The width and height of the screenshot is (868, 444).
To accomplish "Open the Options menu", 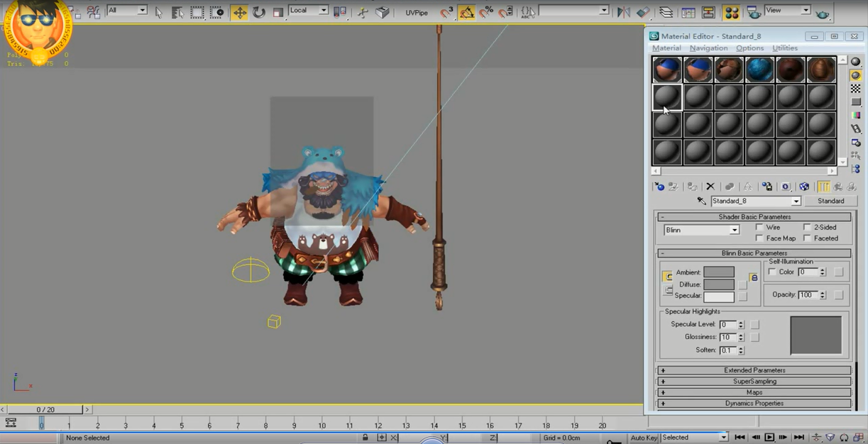I will 749,48.
